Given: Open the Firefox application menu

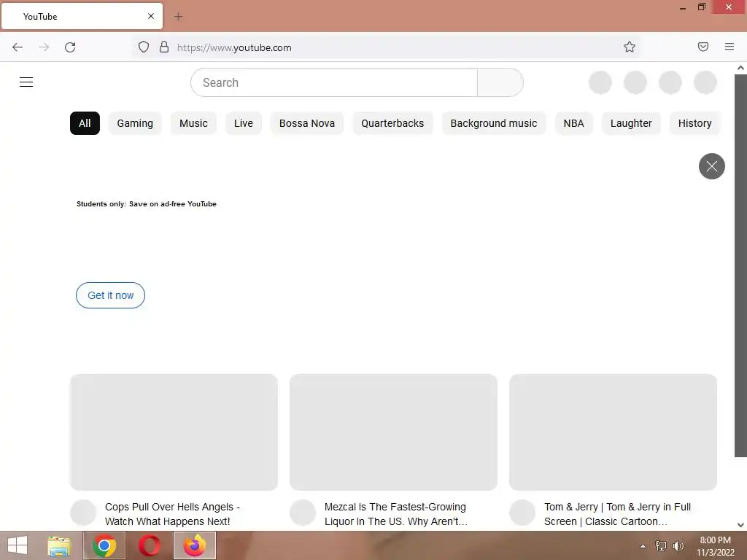Looking at the screenshot, I should coord(729,47).
